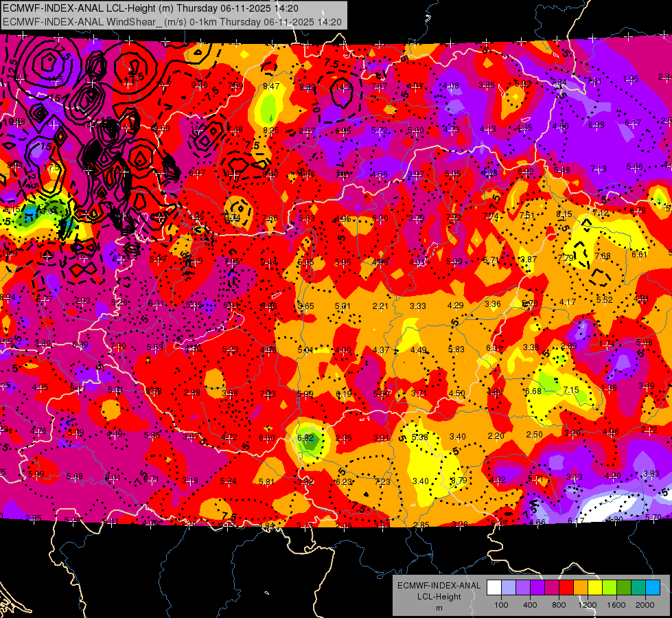Image resolution: width=672 pixels, height=618 pixels.
Task: Click the lime green legend swatch
Action: pyautogui.click(x=610, y=588)
